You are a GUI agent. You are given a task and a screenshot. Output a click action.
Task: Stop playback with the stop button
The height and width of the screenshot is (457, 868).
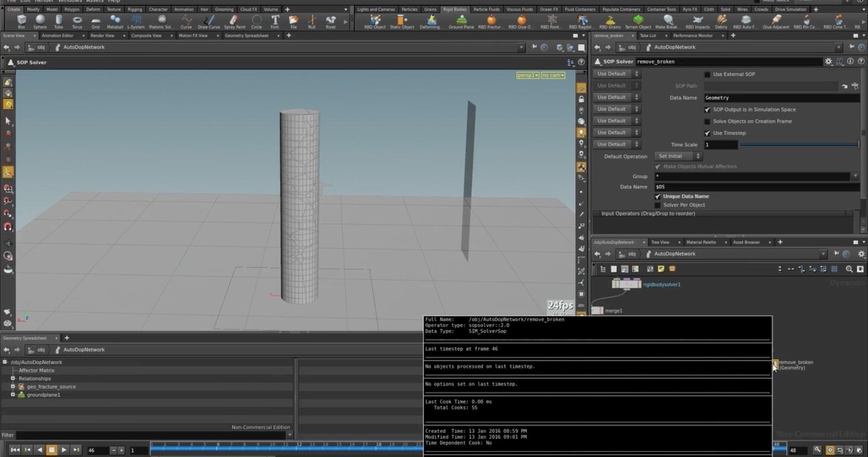pos(52,450)
